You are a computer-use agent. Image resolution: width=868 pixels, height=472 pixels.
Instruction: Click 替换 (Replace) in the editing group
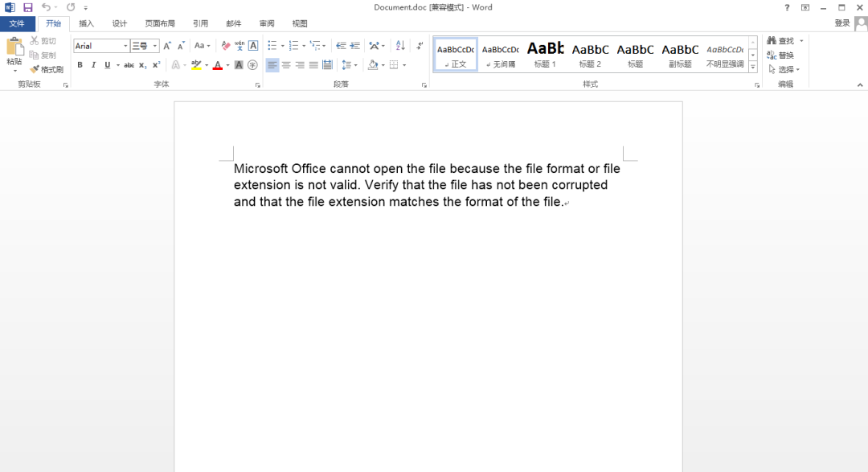pyautogui.click(x=781, y=55)
